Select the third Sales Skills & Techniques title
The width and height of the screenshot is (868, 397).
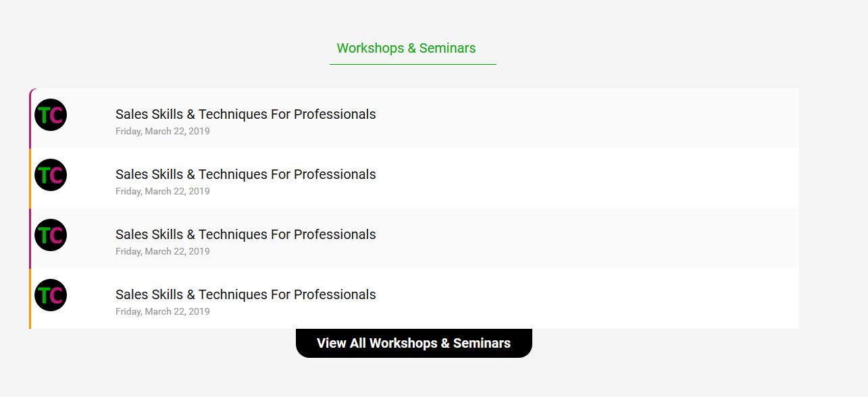(245, 234)
